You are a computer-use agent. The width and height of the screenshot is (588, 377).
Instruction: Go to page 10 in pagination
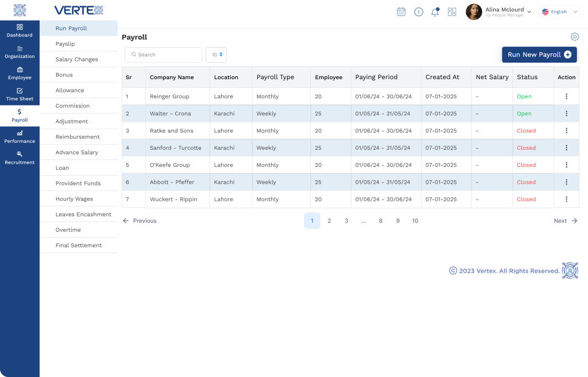tap(415, 221)
